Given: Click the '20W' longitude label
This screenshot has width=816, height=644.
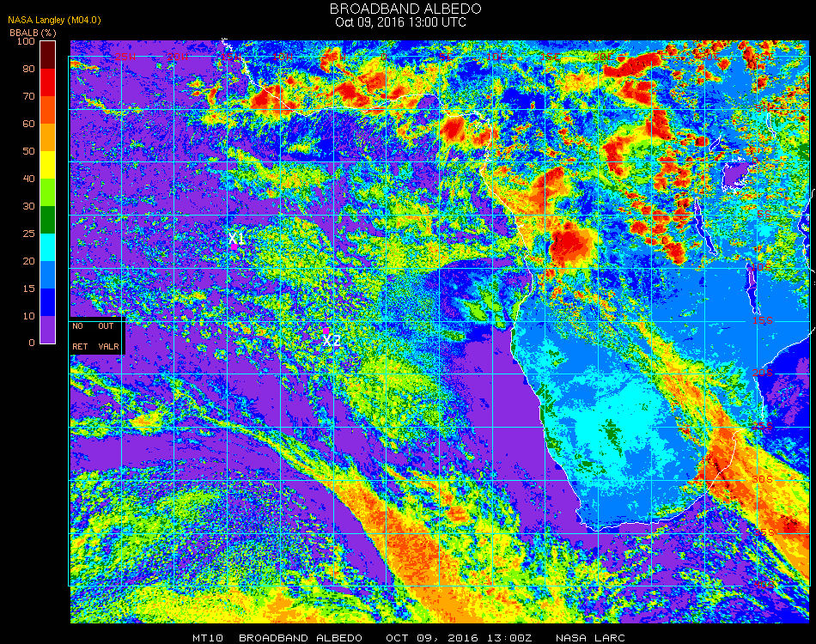Looking at the screenshot, I should 178,57.
